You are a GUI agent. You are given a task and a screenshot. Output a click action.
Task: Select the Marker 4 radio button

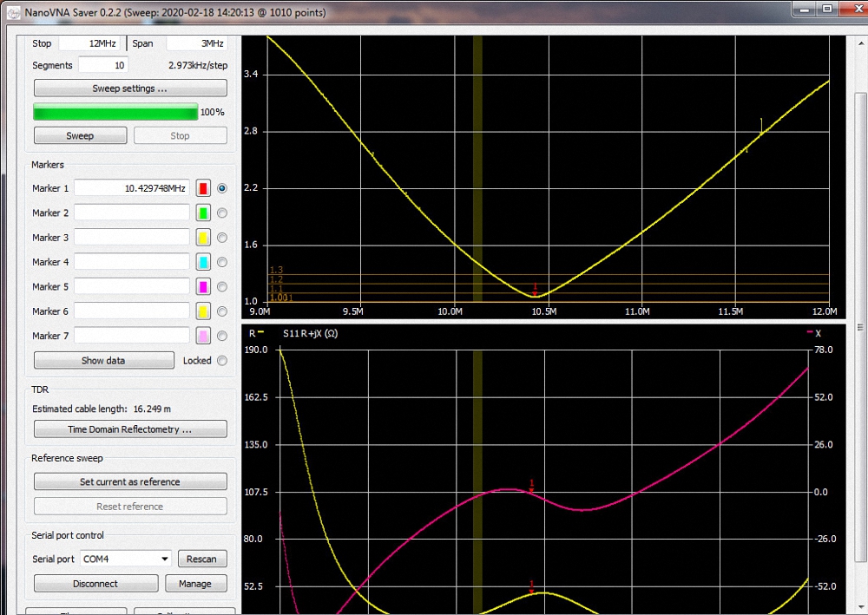(222, 262)
